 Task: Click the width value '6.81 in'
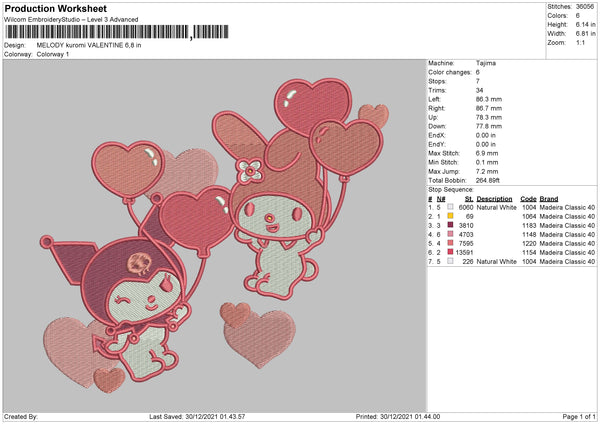click(585, 34)
